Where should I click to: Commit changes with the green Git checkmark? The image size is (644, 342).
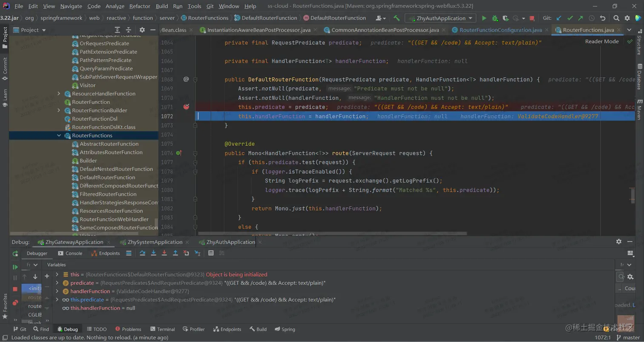(570, 18)
